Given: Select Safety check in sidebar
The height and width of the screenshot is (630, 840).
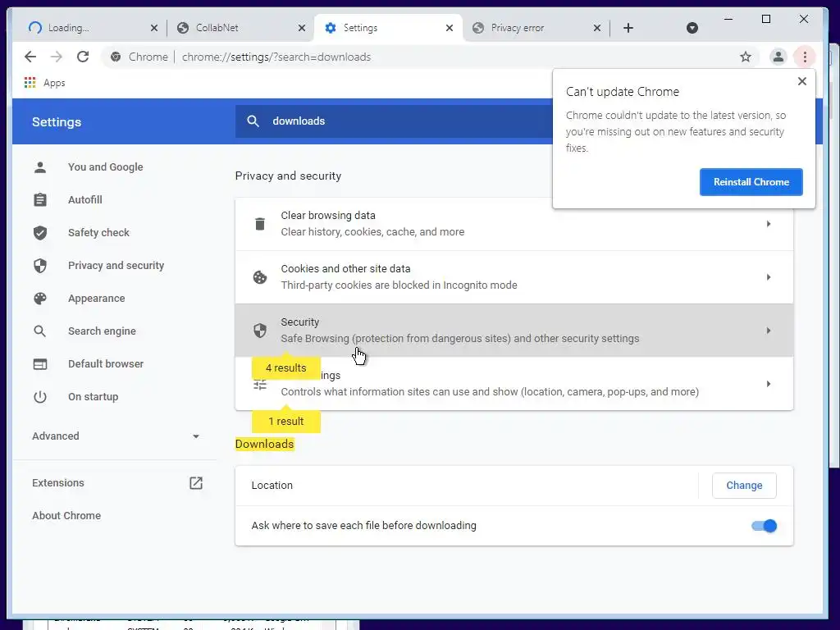Looking at the screenshot, I should click(x=98, y=232).
